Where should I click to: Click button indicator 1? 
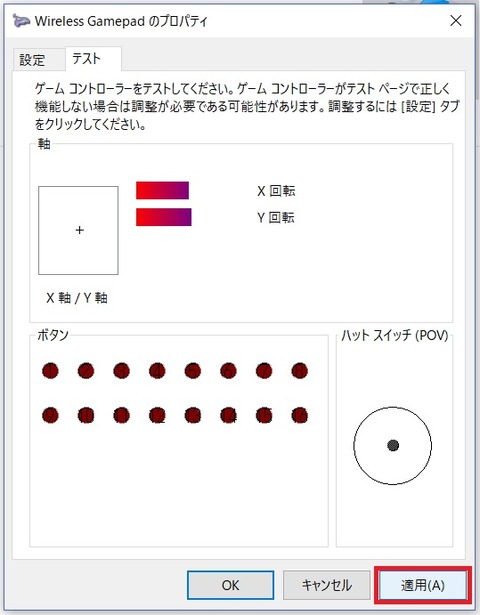[50, 371]
